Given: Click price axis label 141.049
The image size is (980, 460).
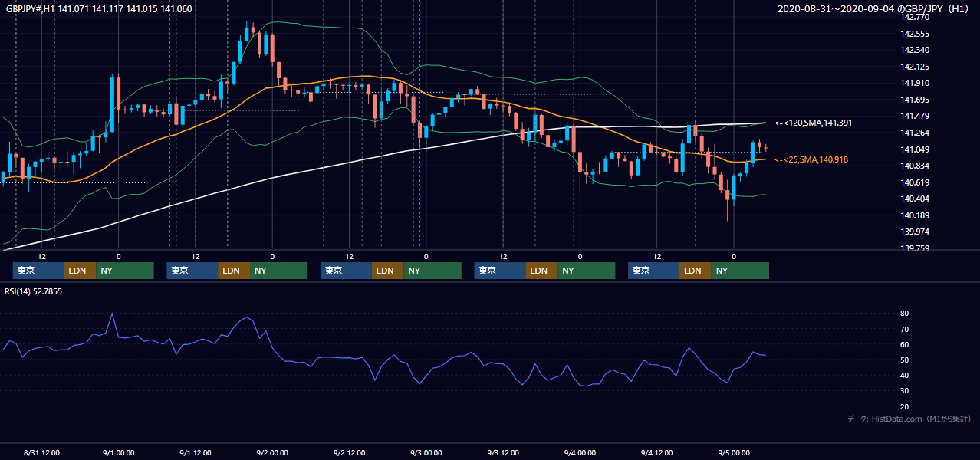Looking at the screenshot, I should coord(916,149).
